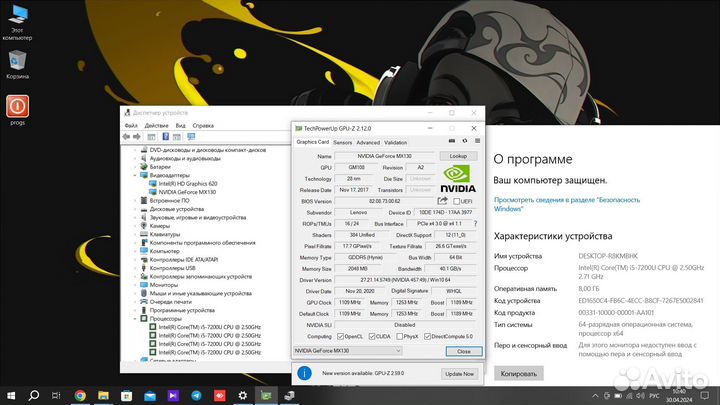
Task: Open Microsoft Store from the taskbar
Action: coord(126,395)
